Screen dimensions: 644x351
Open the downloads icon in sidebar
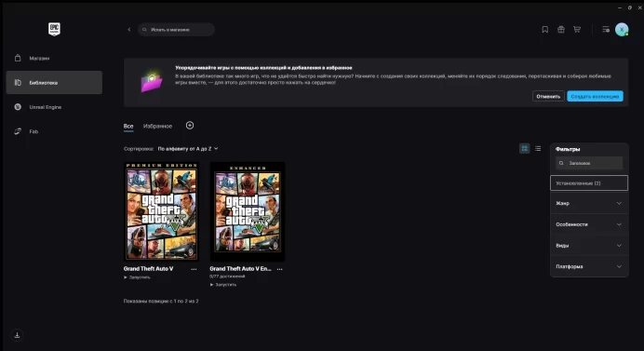[x=18, y=335]
